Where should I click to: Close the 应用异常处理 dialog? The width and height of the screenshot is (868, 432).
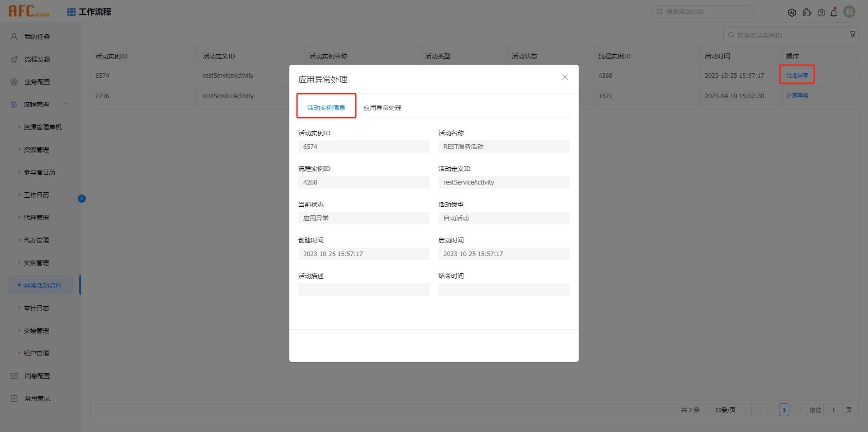[565, 77]
